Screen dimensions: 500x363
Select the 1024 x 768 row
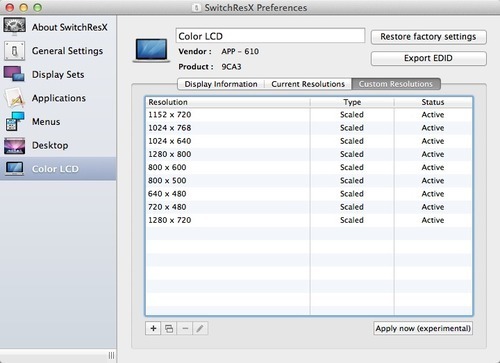click(309, 128)
